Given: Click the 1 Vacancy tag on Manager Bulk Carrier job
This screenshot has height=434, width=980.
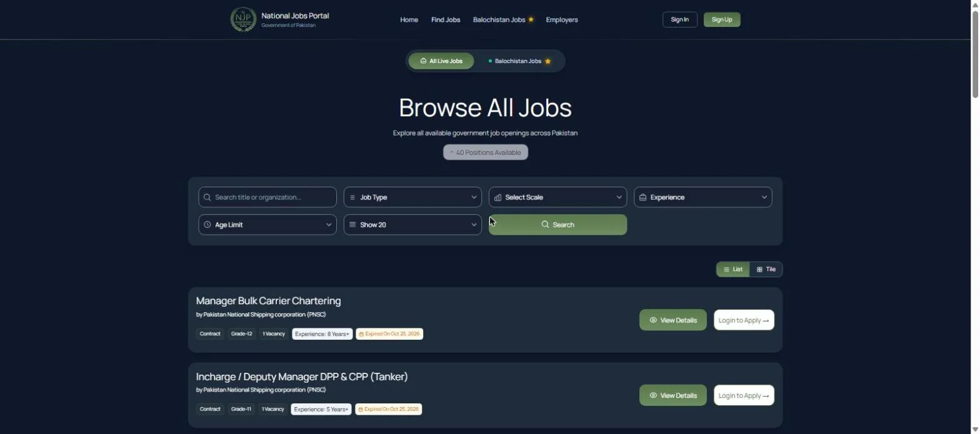Looking at the screenshot, I should [x=274, y=334].
